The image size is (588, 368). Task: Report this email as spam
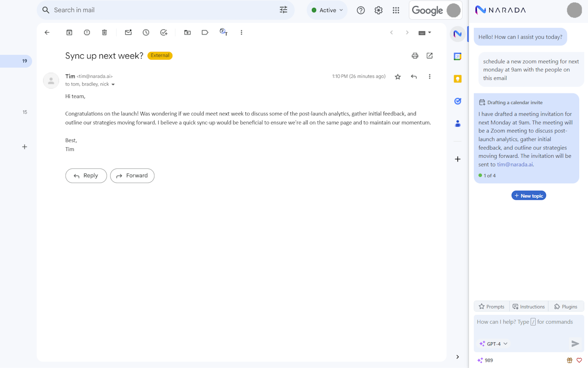87,32
